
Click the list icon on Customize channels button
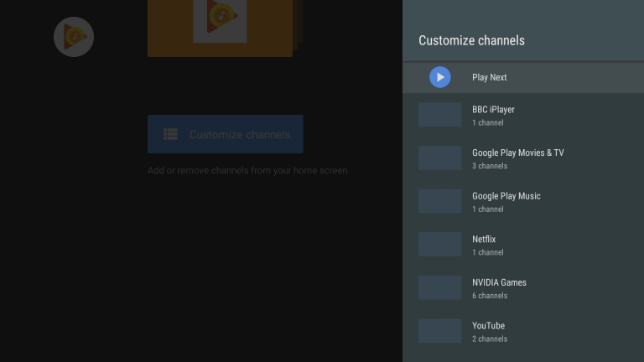[x=170, y=134]
